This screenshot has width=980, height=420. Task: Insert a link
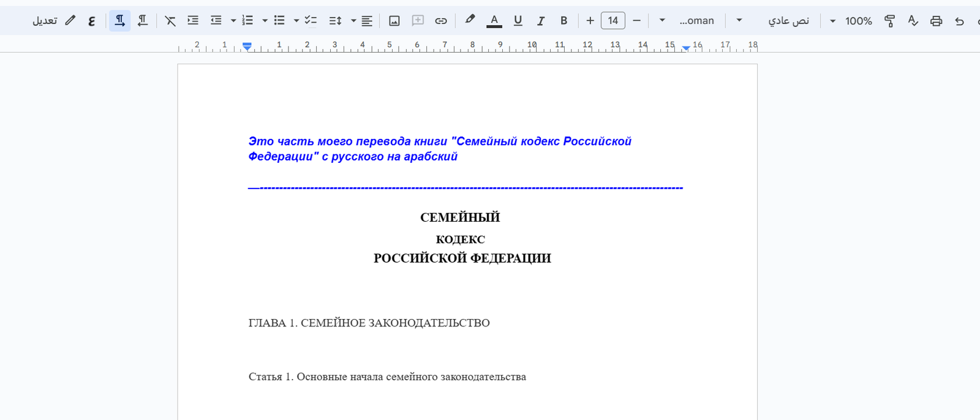(x=441, y=21)
